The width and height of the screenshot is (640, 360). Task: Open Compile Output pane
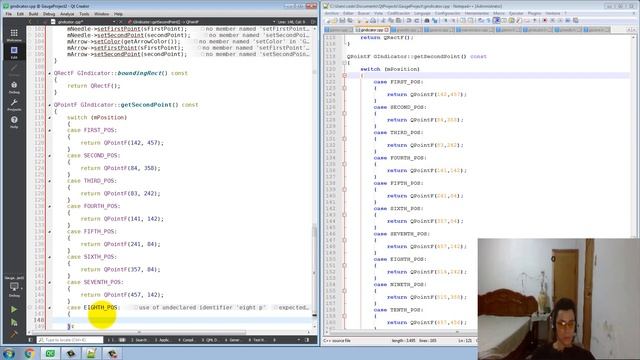coord(186,340)
